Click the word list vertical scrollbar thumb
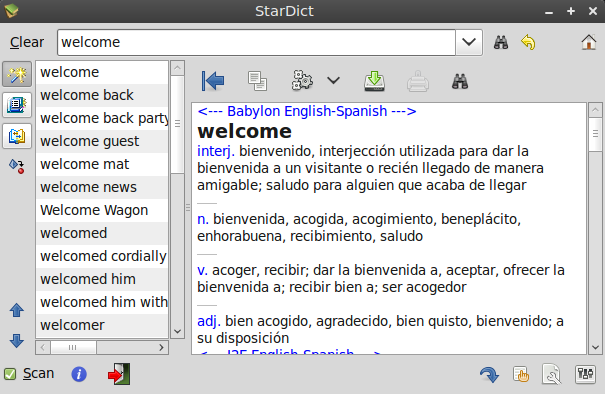The image size is (605, 394). click(x=177, y=124)
